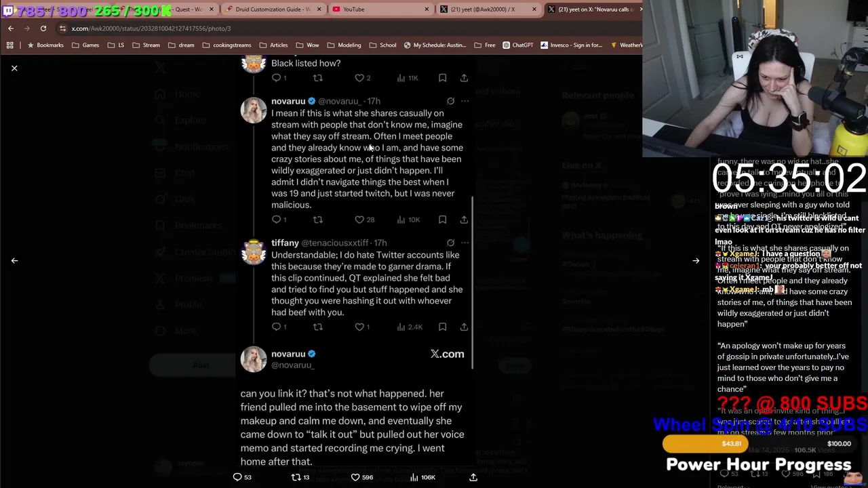Open the cookingstreams bookmarks folder
The width and height of the screenshot is (868, 488).
point(226,45)
